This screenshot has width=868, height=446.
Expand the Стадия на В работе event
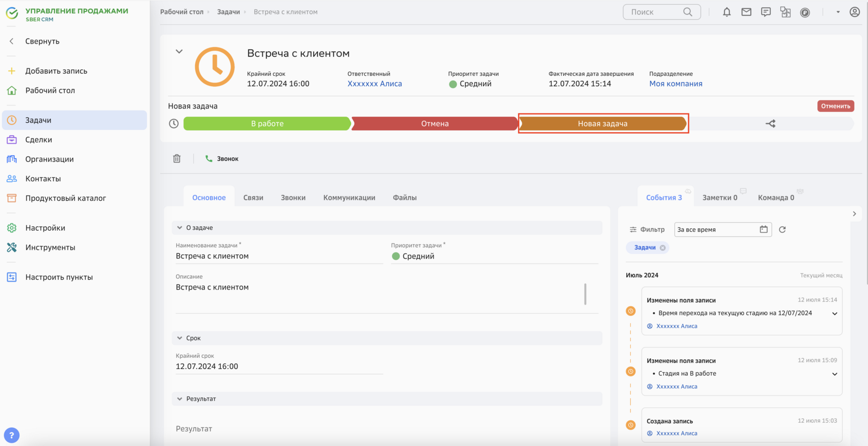point(834,374)
